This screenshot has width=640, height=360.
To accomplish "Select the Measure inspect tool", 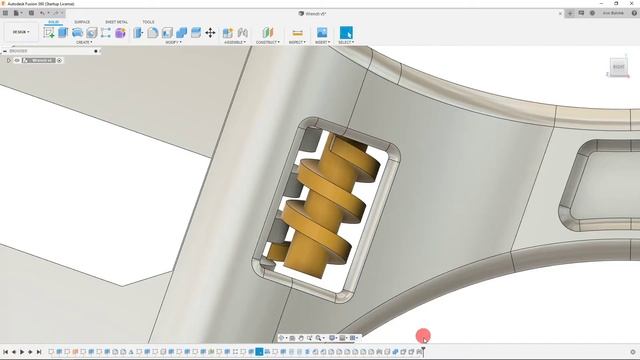I will (298, 33).
